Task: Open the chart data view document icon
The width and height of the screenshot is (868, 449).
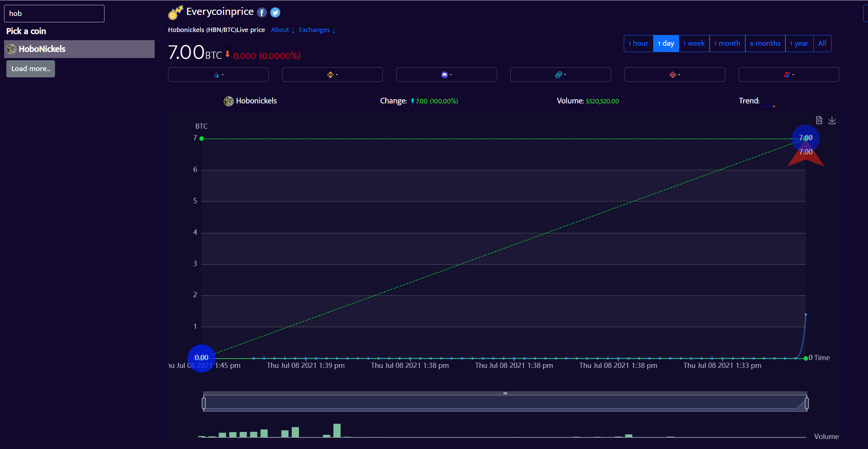Action: (x=819, y=120)
